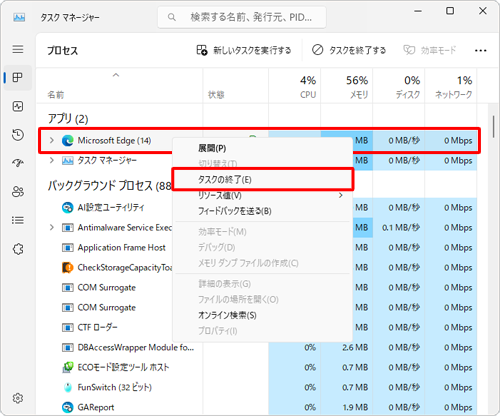
Task: Choose 効率モード(M) in context menu
Action: [262, 232]
